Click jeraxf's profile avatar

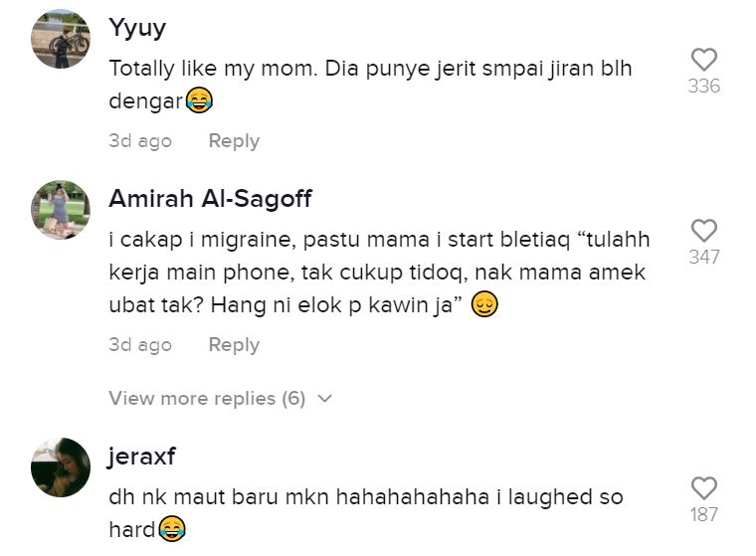[x=61, y=466]
